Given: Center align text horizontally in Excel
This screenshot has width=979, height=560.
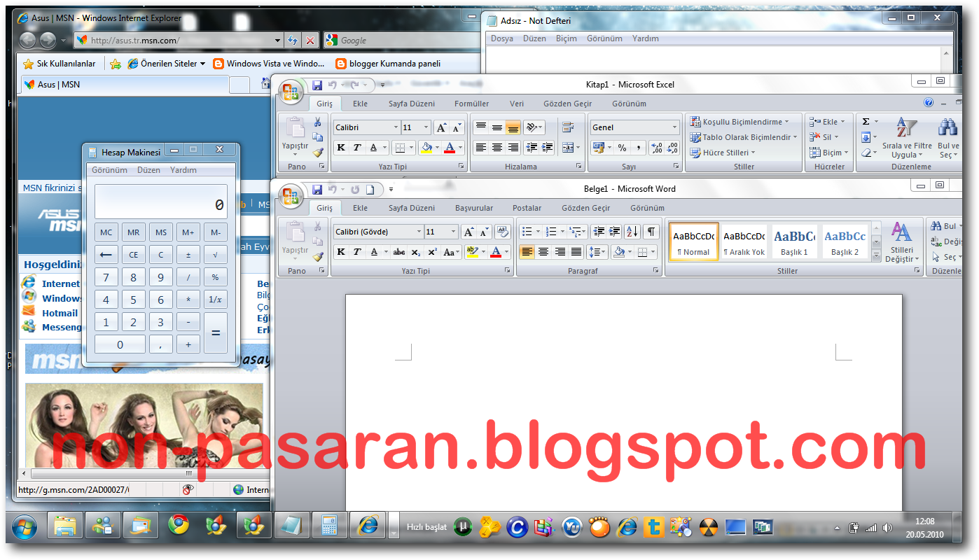Looking at the screenshot, I should [x=497, y=148].
